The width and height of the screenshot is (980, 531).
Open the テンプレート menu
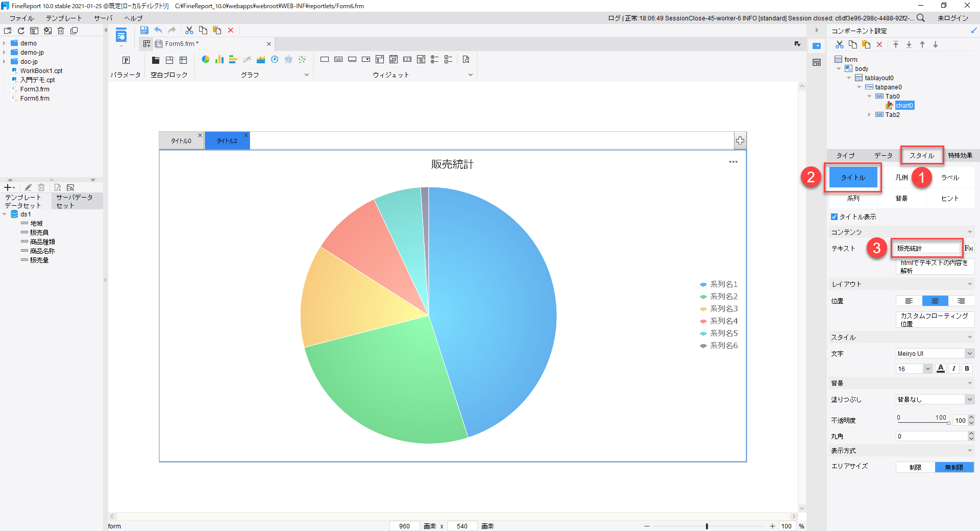(x=64, y=18)
